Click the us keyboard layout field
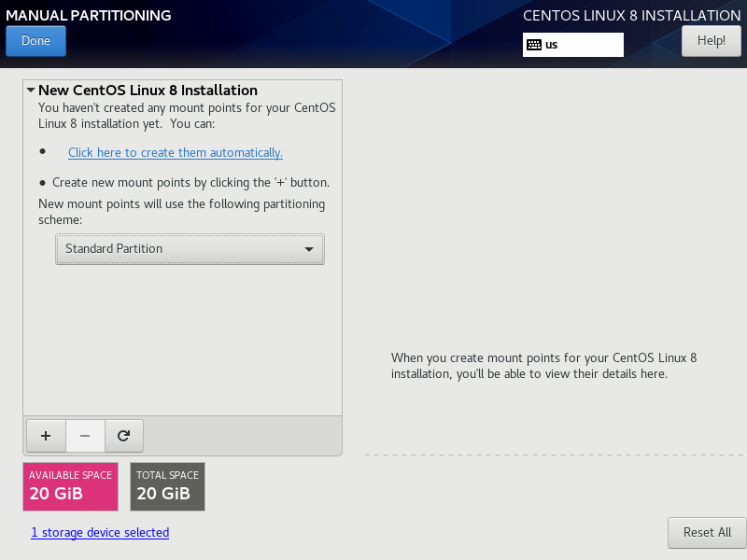 [573, 45]
